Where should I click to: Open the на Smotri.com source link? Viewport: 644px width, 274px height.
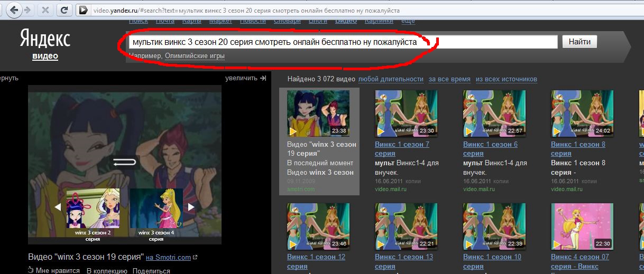pos(168,258)
